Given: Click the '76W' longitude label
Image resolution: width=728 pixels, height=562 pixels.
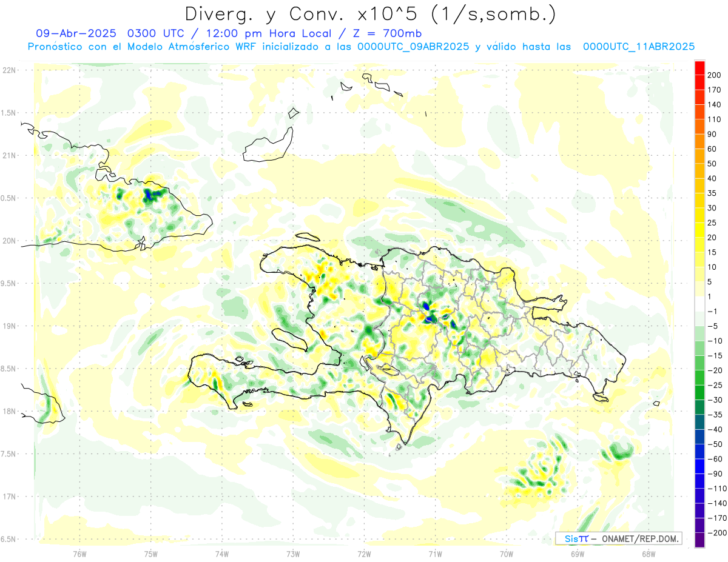Looking at the screenshot, I should click(x=79, y=554).
